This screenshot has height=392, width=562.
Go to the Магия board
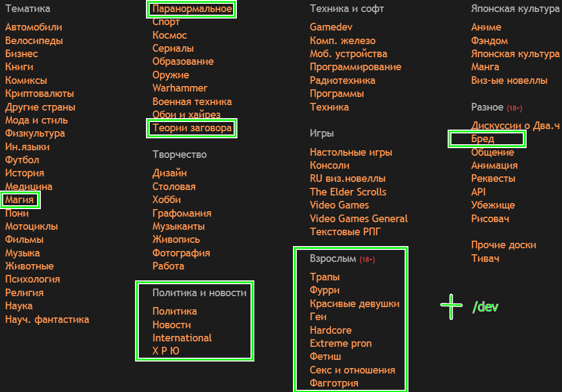tap(20, 200)
